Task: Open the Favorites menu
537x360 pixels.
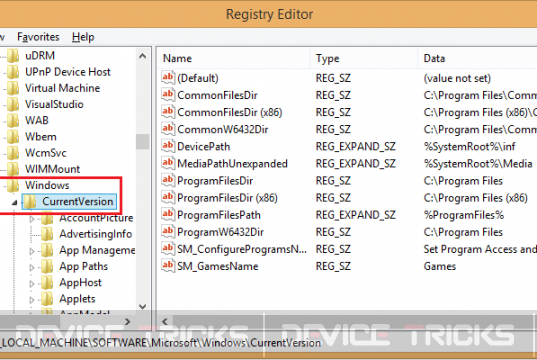Action: tap(38, 37)
